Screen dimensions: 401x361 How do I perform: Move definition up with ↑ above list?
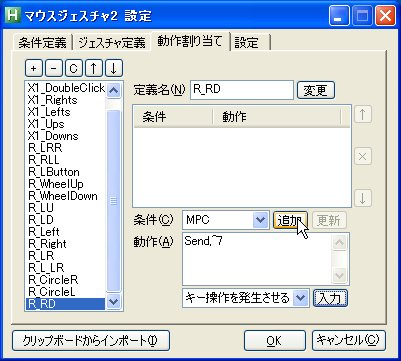tap(94, 69)
